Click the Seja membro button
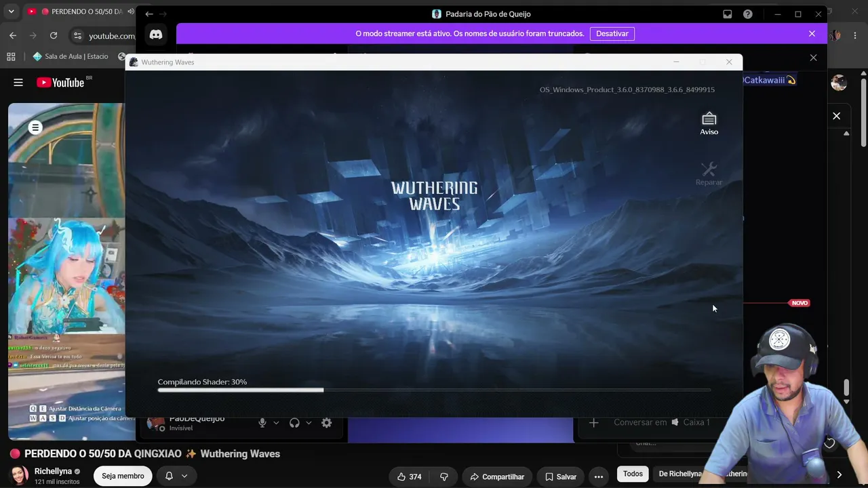This screenshot has height=488, width=868. pyautogui.click(x=123, y=476)
